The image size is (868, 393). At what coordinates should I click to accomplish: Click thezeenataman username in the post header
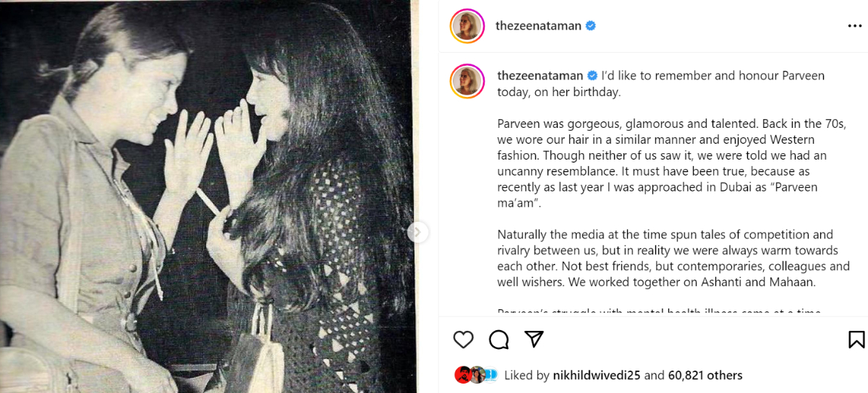click(x=538, y=26)
